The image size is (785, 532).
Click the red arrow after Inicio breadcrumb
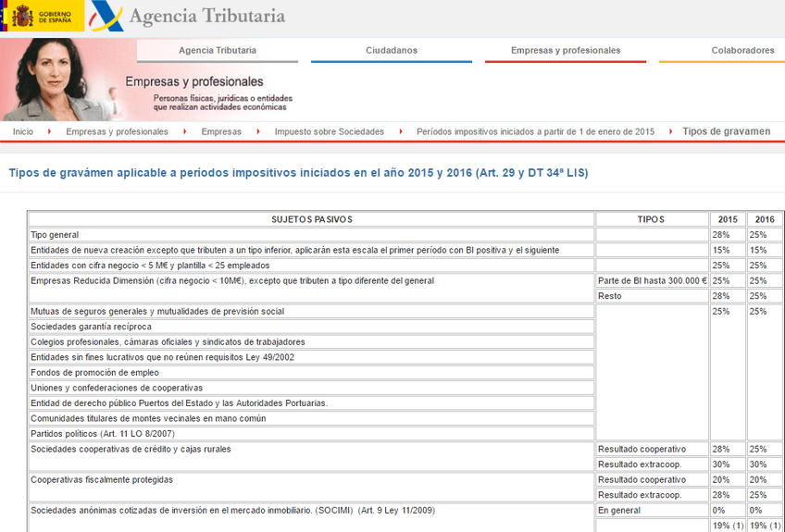pyautogui.click(x=49, y=131)
